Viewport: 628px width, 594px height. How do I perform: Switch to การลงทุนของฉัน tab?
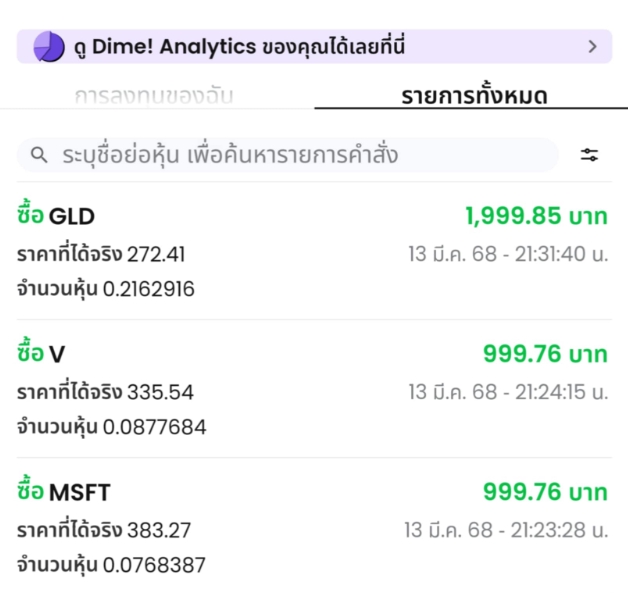tap(154, 96)
